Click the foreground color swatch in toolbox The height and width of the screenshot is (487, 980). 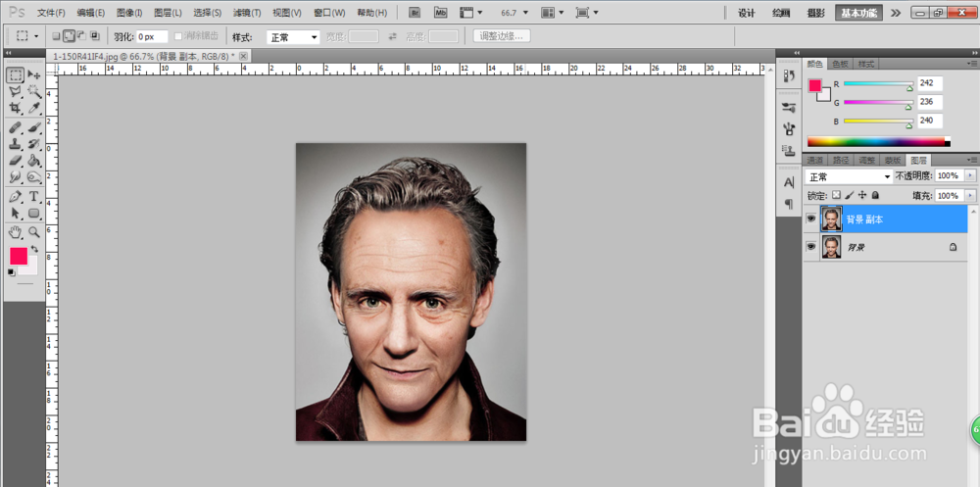click(18, 256)
